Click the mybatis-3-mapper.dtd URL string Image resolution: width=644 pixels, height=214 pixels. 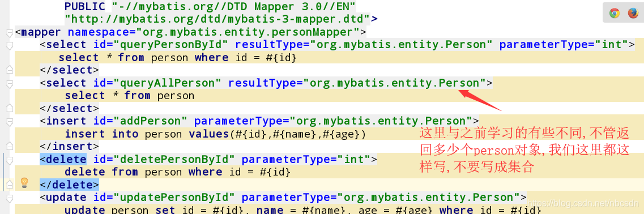[217, 19]
